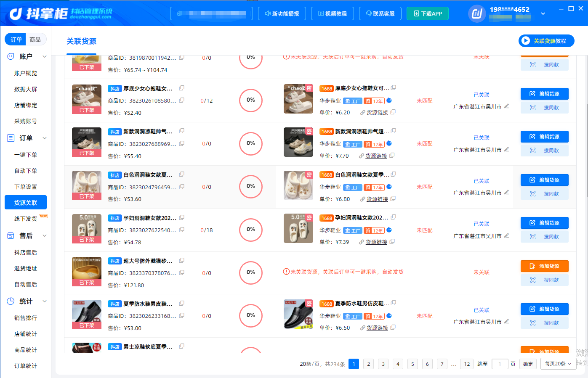Click 编辑货源 for 白色洞洞鞋 row
The height and width of the screenshot is (378, 588).
pos(545,180)
